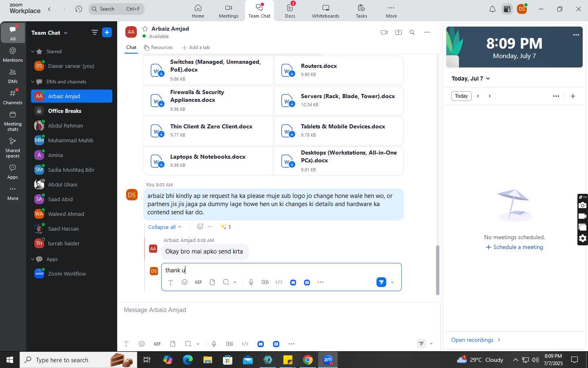Click the Windows Start button
The height and width of the screenshot is (368, 588).
point(10,360)
